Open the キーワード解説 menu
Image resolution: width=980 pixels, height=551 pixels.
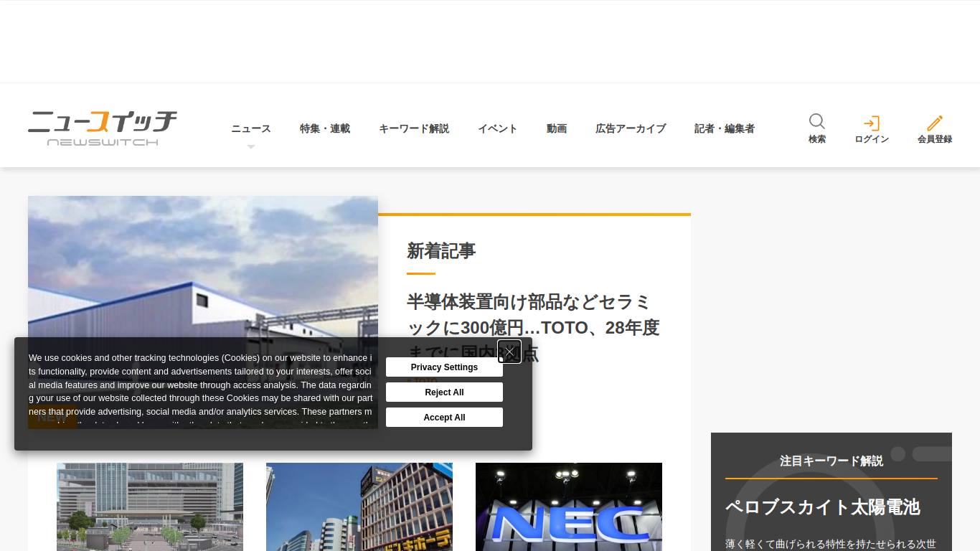click(414, 128)
